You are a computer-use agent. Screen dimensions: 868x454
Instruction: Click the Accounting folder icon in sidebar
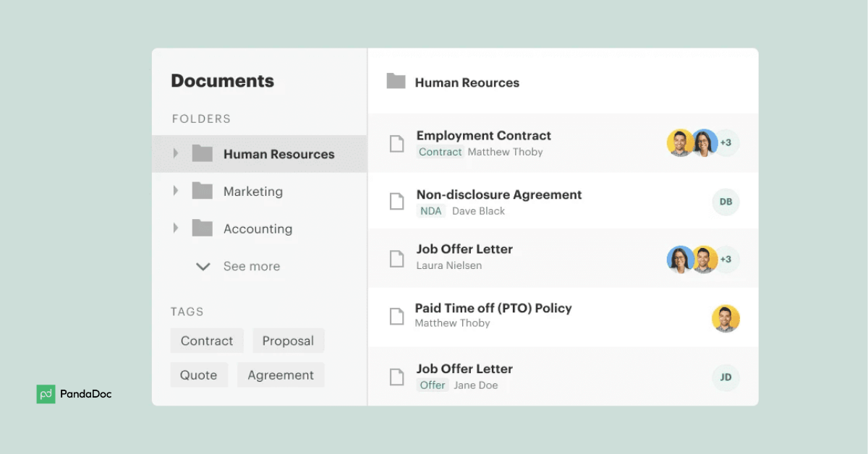[203, 228]
